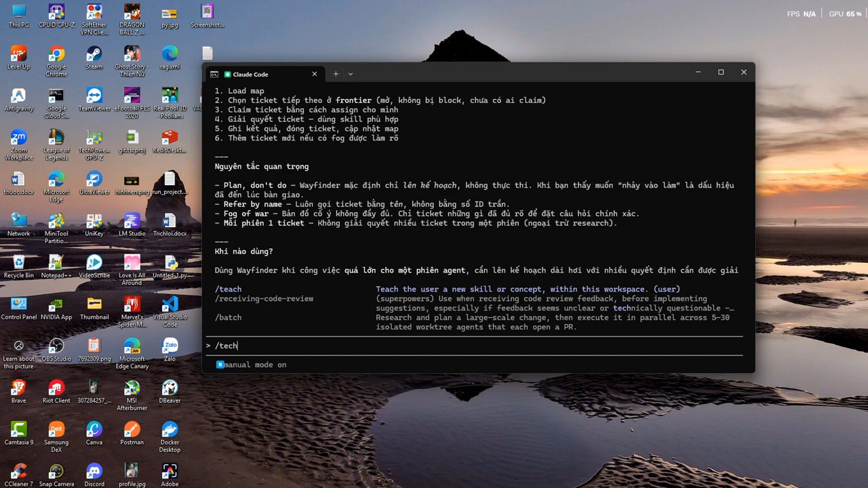
Task: Maximize the Claude Code terminal window
Action: tap(721, 73)
